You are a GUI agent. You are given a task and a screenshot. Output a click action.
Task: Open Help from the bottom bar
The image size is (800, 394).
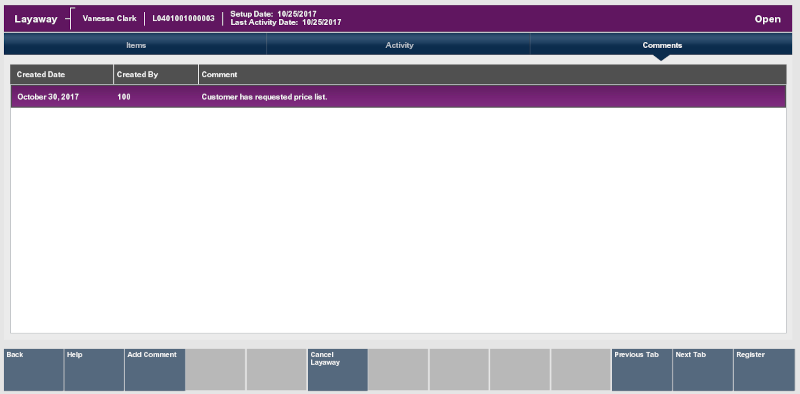[94, 370]
